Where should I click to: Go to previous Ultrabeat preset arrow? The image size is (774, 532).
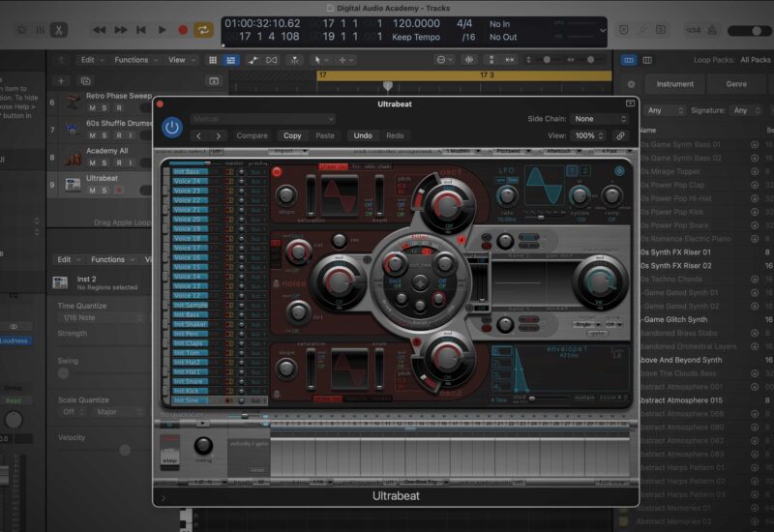pyautogui.click(x=199, y=135)
